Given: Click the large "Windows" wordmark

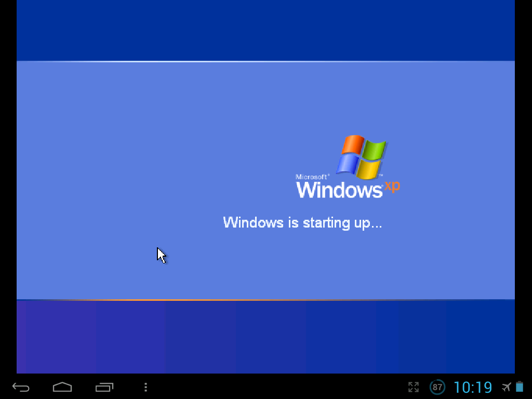Looking at the screenshot, I should pos(339,190).
